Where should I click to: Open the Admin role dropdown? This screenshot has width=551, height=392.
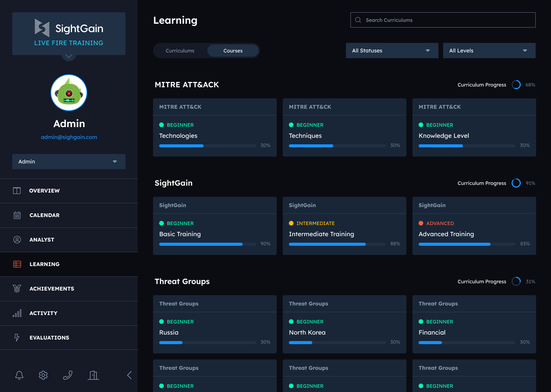click(x=69, y=162)
